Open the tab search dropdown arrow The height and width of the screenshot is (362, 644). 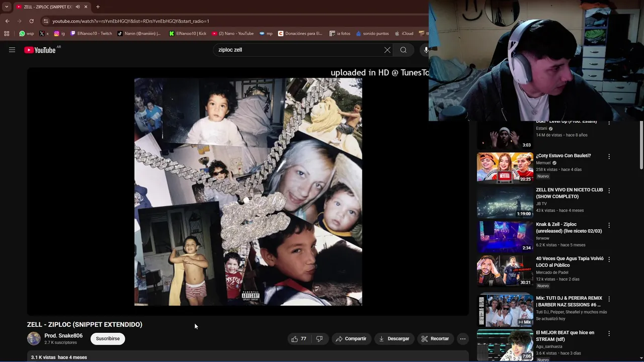[7, 7]
